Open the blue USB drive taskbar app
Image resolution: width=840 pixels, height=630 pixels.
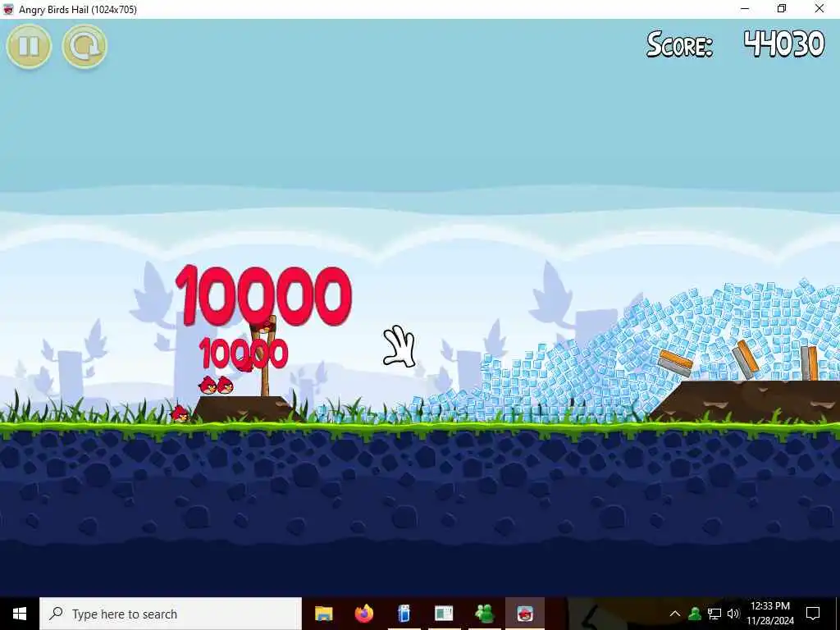[404, 614]
